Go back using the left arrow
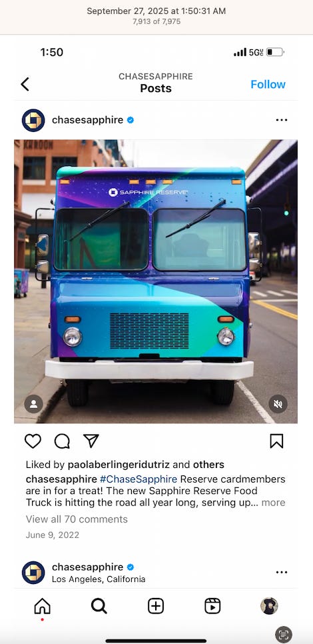313x644 pixels. pos(25,84)
